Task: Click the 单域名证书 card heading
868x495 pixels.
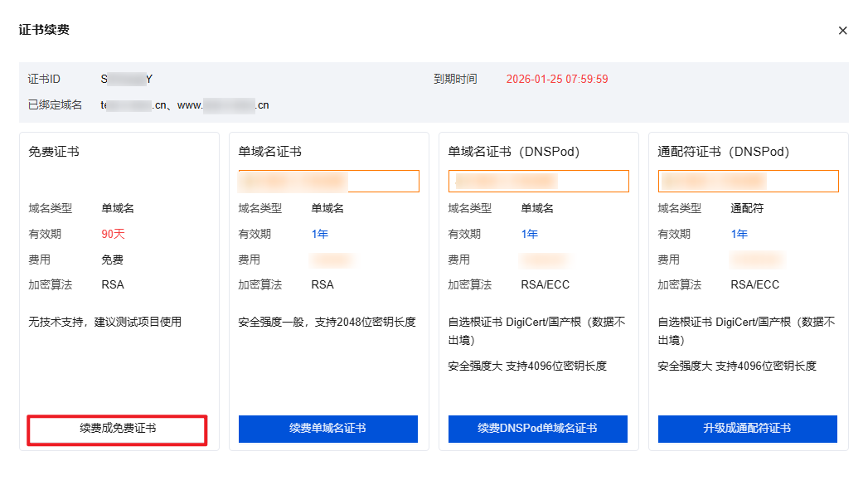Action: pyautogui.click(x=269, y=152)
